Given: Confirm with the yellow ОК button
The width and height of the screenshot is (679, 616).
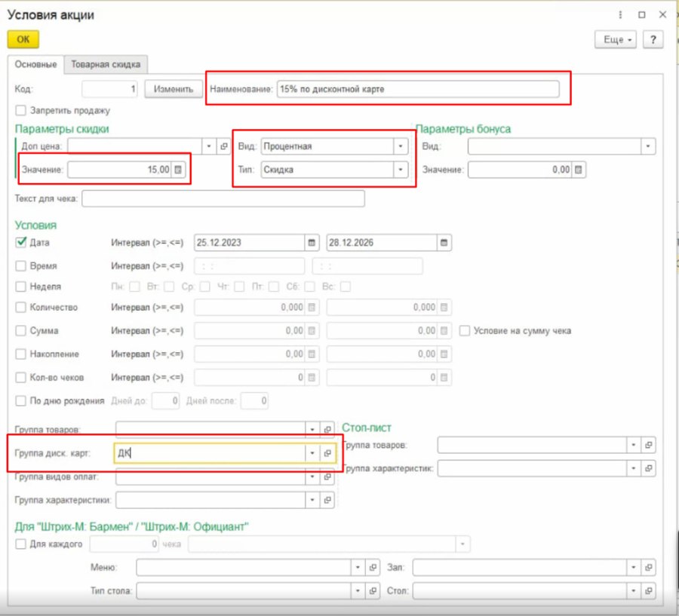Looking at the screenshot, I should [23, 39].
